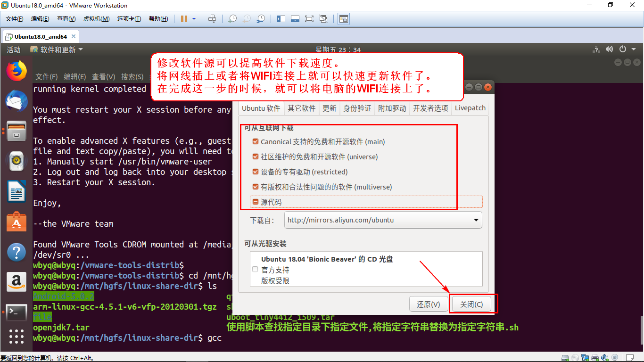Screen dimensions: 644x362
Task: Open the VMware 文件(F) menu
Action: [15, 19]
